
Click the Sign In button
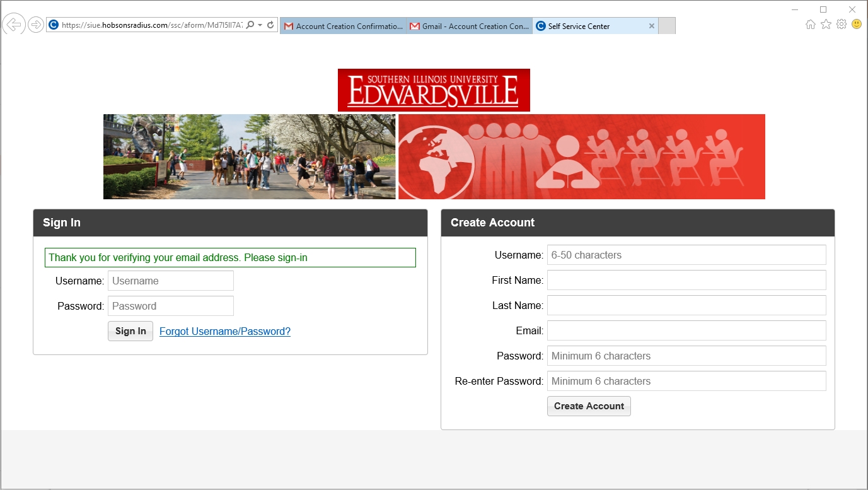point(130,331)
